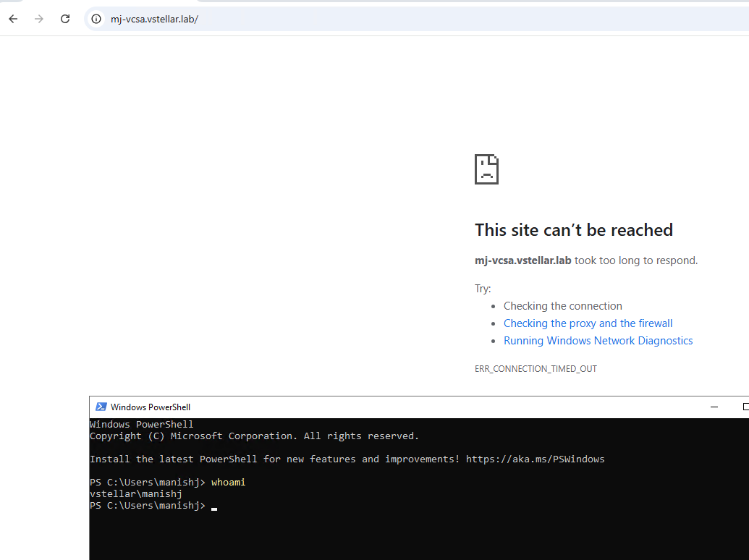Click the aka.ms/PSWindows URL in the console

pyautogui.click(x=535, y=459)
